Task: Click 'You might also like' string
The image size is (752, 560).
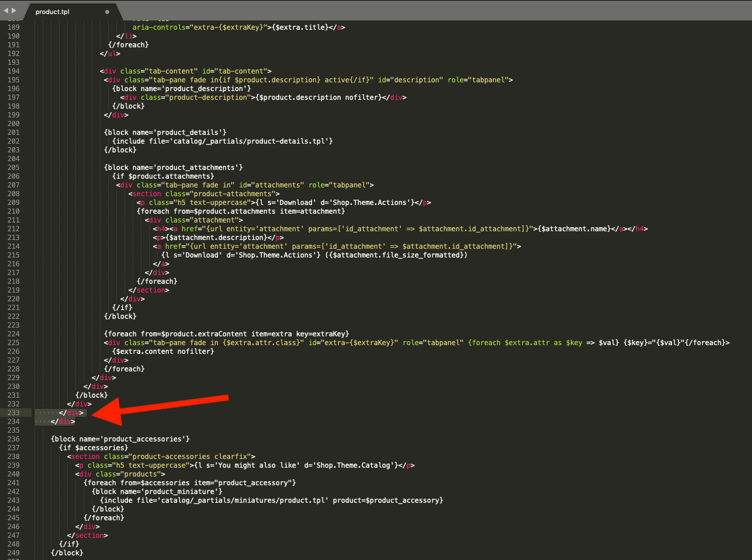Action: [x=257, y=465]
